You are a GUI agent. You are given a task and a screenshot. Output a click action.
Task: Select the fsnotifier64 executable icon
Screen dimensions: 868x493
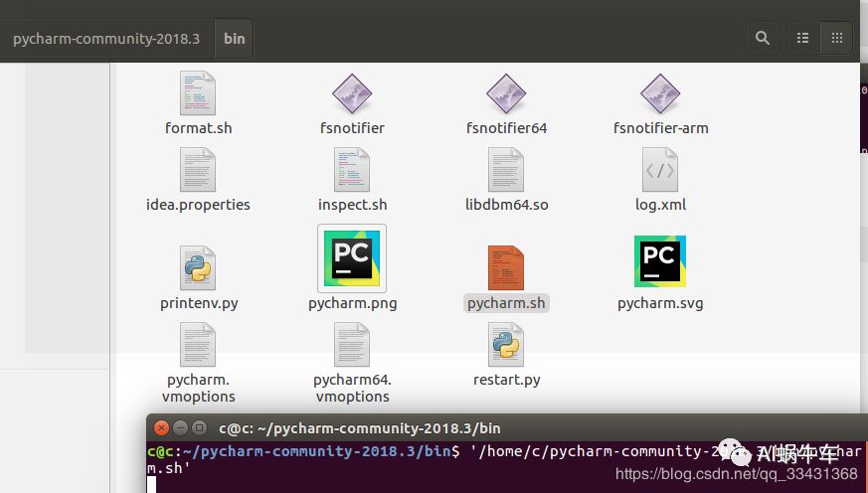point(506,94)
